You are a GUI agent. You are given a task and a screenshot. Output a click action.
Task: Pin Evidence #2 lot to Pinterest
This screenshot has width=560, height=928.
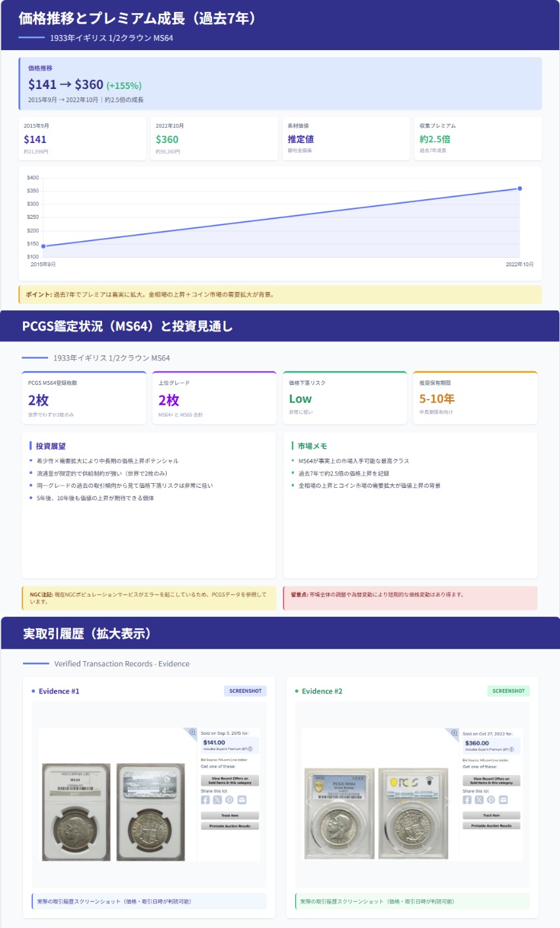tap(491, 800)
